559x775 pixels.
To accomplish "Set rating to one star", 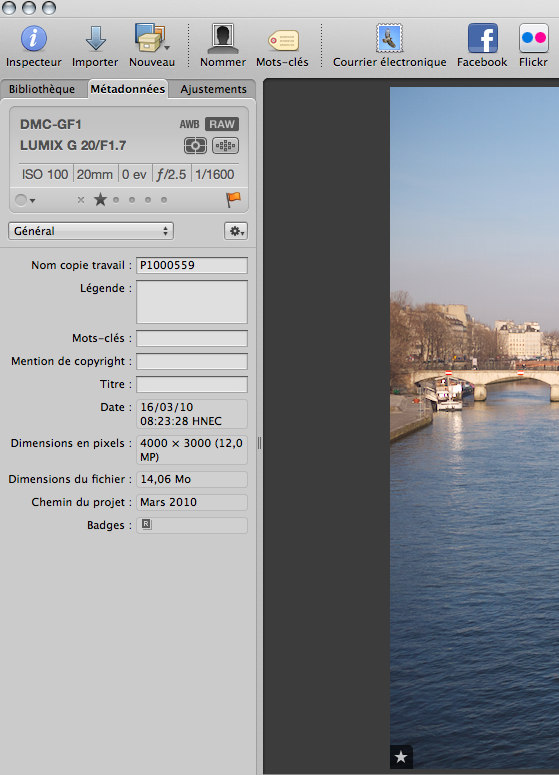I will 100,200.
